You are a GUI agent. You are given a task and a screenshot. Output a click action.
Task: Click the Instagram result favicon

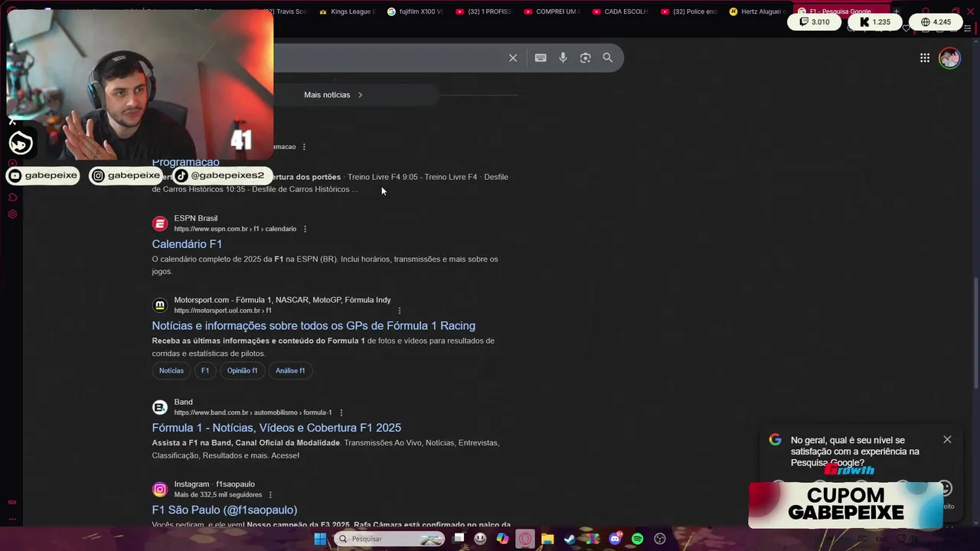(160, 489)
